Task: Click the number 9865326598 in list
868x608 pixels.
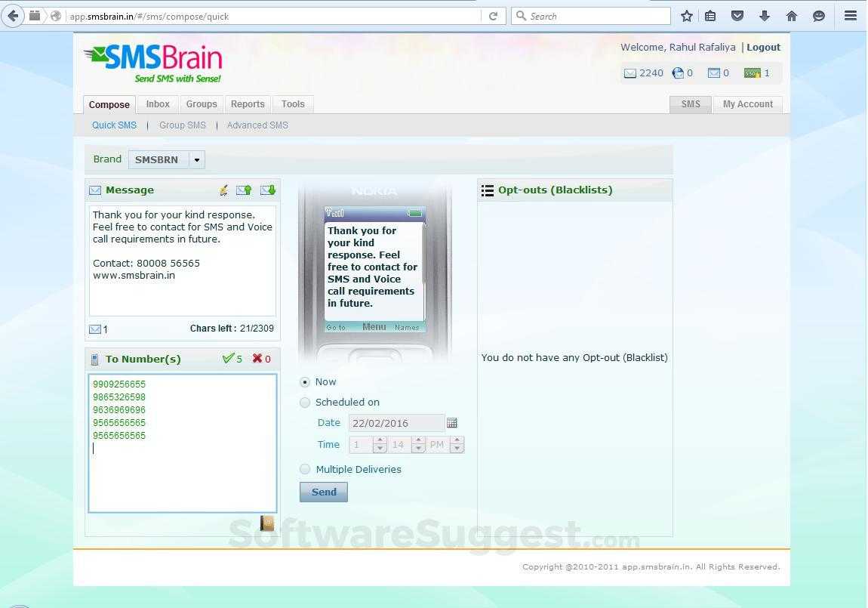Action: coord(119,397)
